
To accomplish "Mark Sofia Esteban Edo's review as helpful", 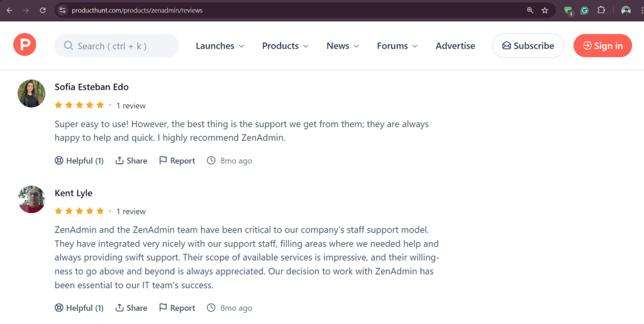I will 79,161.
